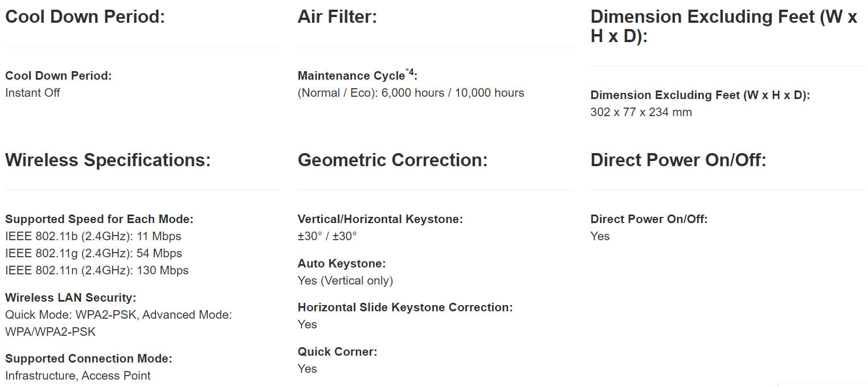Click the large Cool Down Period heading
This screenshot has height=387, width=868.
tap(85, 17)
